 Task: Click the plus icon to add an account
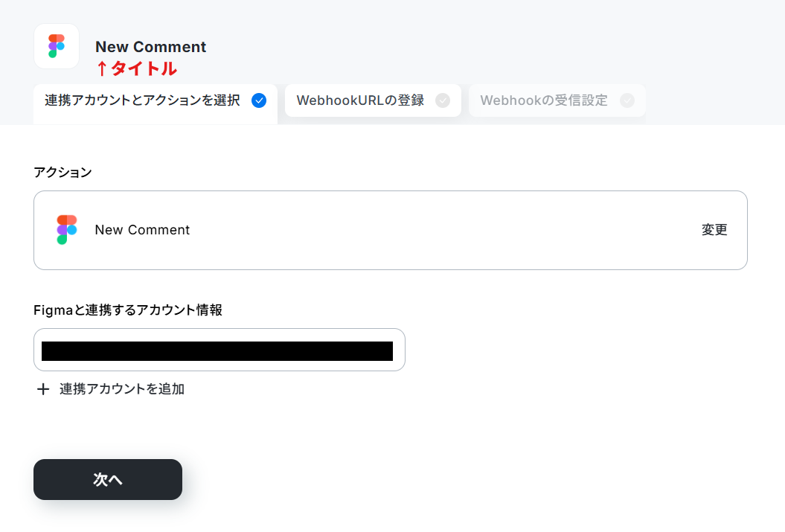(x=43, y=389)
